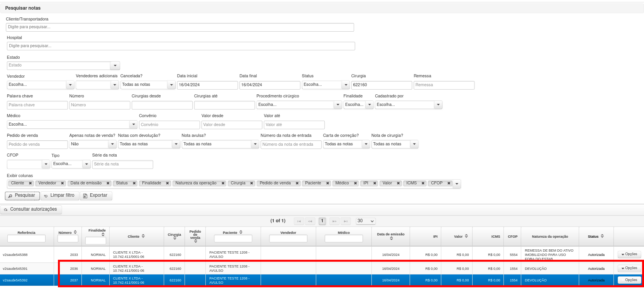Remove the Status column tag
The image size is (644, 288).
134,183
